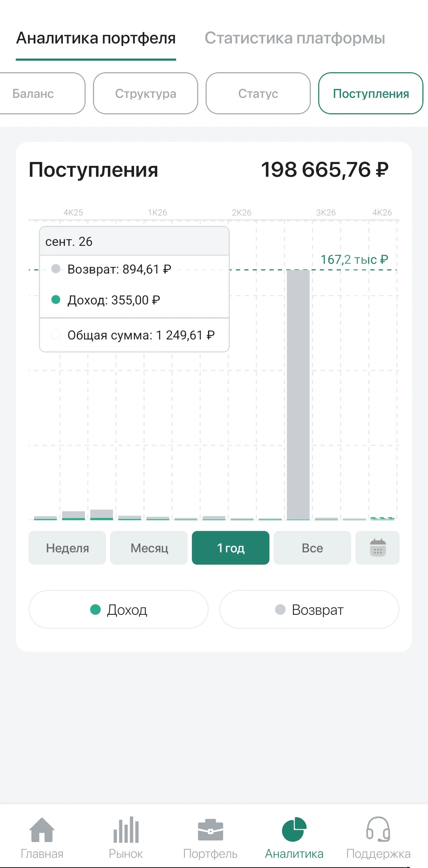This screenshot has width=428, height=868.
Task: Tap the Главная home icon
Action: [42, 829]
